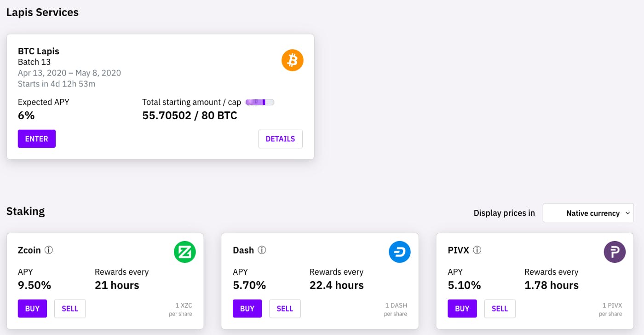This screenshot has height=335, width=644.
Task: Click the Zcoin logo icon
Action: pos(185,252)
